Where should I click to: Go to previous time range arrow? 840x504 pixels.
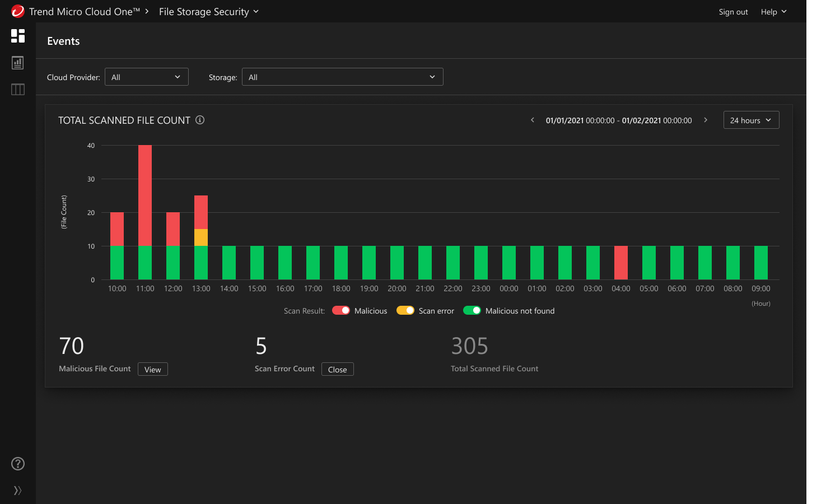[x=533, y=120]
